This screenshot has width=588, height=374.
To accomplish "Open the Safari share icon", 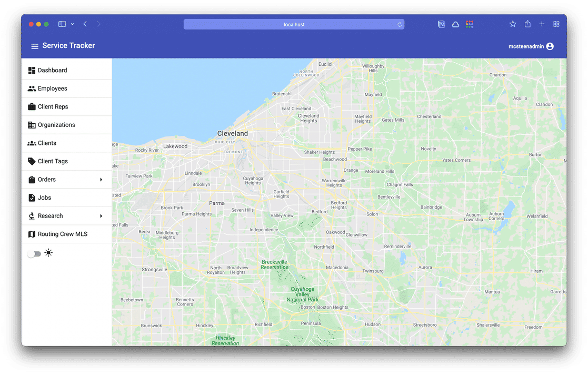I will tap(527, 24).
